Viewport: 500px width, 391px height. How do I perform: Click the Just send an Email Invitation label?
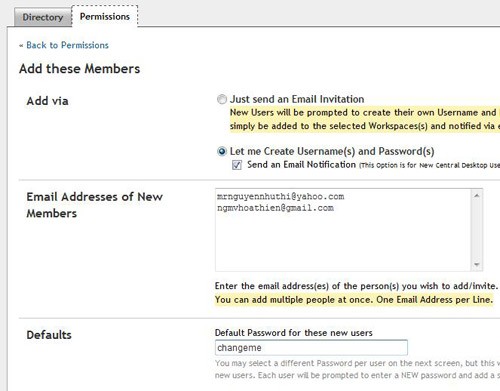pyautogui.click(x=297, y=99)
